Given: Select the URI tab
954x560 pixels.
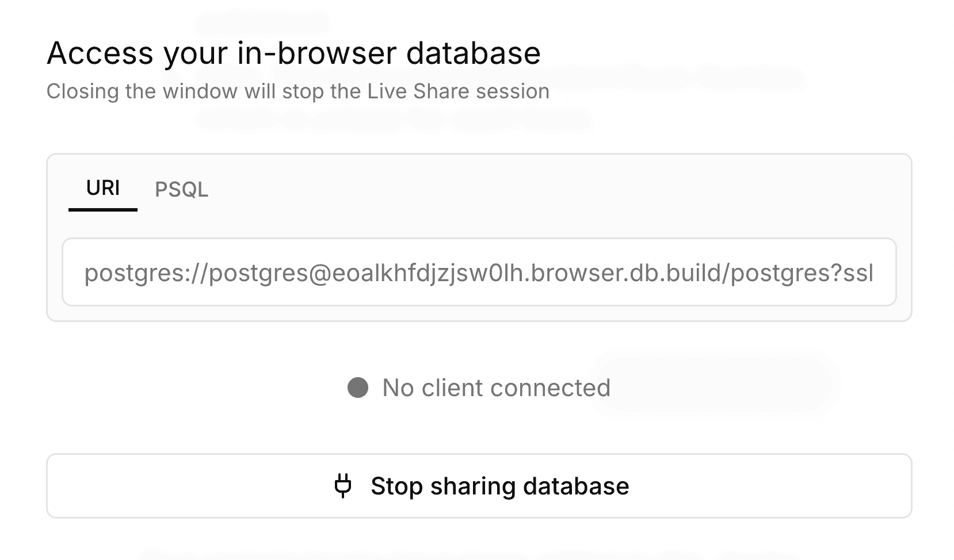Looking at the screenshot, I should click(x=103, y=188).
